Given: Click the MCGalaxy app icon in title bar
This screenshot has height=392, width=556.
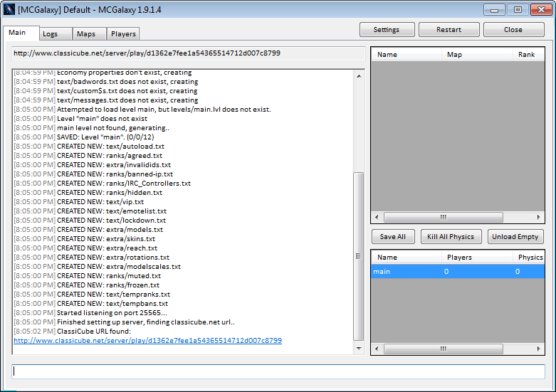Looking at the screenshot, I should click(x=9, y=9).
